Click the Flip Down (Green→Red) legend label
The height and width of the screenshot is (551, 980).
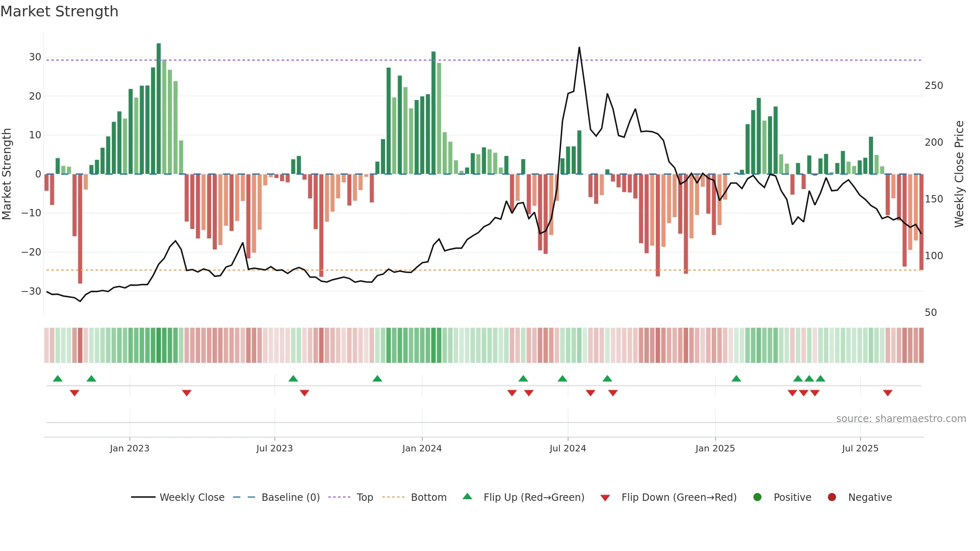(x=679, y=497)
